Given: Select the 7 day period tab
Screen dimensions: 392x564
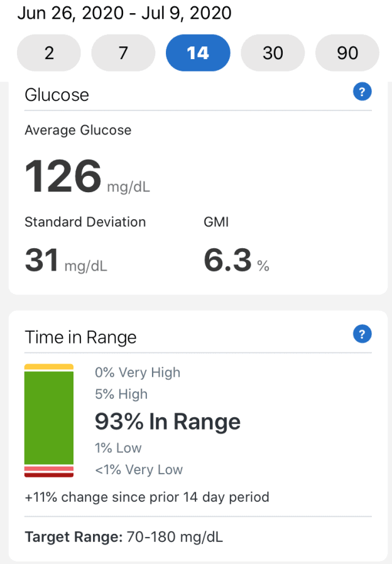Looking at the screenshot, I should 123,53.
